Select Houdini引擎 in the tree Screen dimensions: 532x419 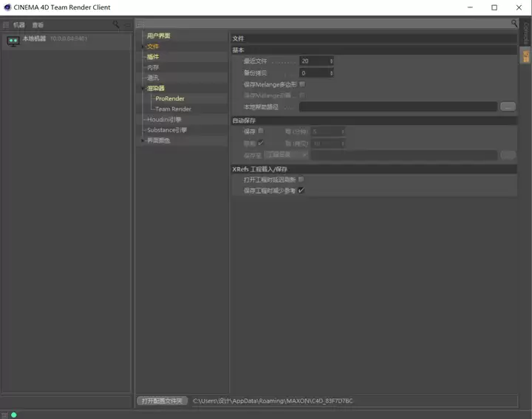[164, 120]
